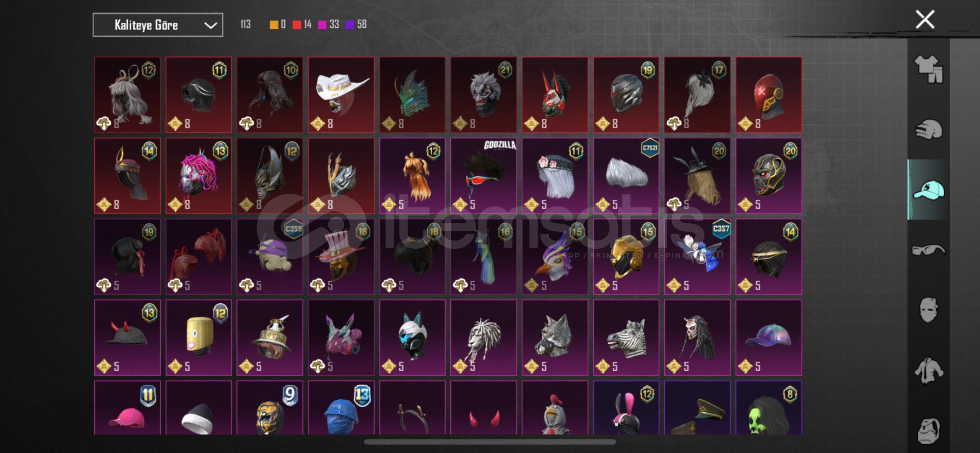This screenshot has height=453, width=980.
Task: Open the face mask category icon
Action: click(x=928, y=310)
